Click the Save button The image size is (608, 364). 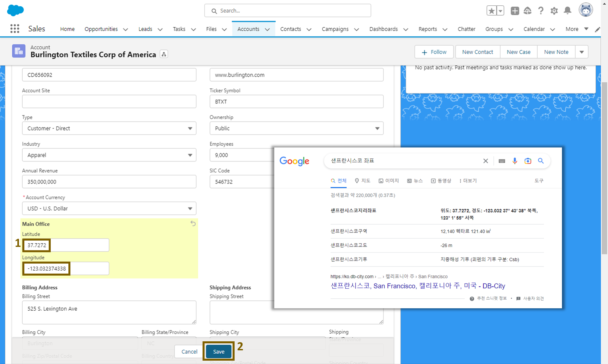219,351
